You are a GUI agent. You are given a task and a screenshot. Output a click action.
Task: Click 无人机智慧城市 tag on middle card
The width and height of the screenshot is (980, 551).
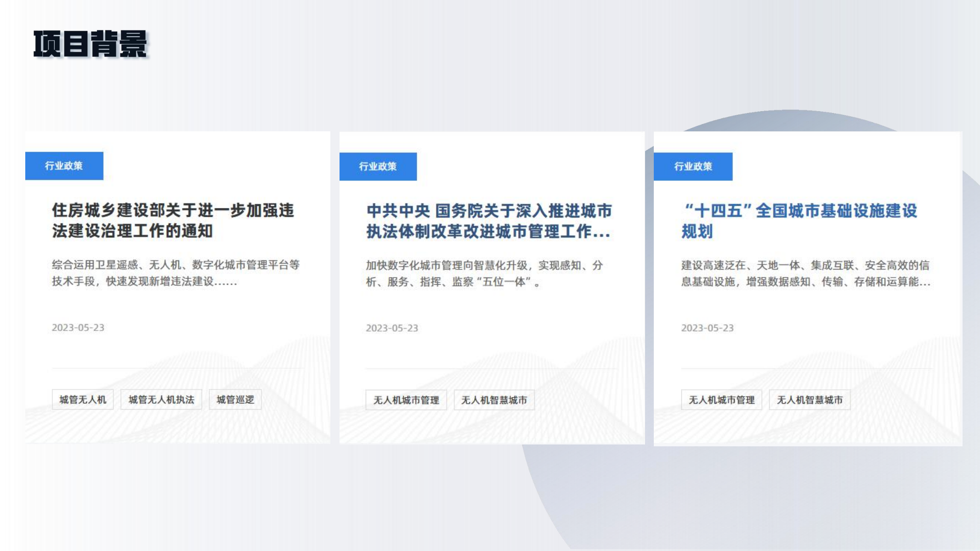point(494,400)
